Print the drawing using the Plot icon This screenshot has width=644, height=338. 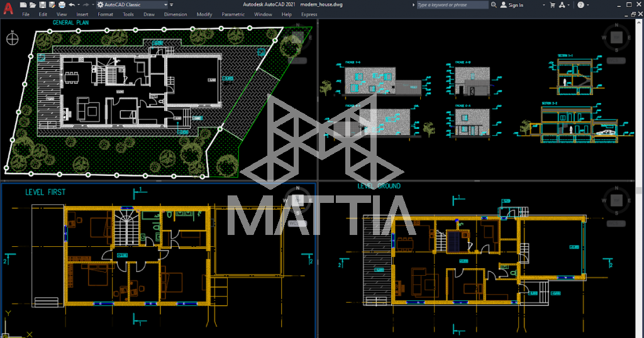click(x=62, y=4)
